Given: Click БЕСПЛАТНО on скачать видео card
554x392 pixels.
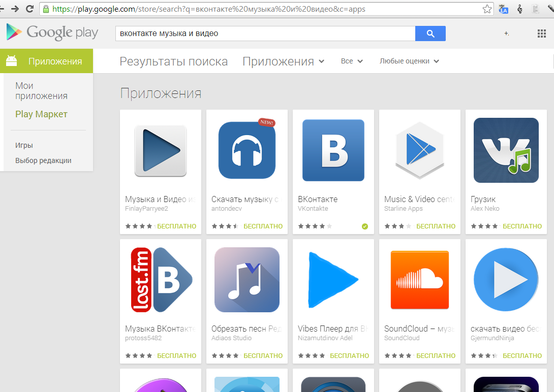Looking at the screenshot, I should [522, 355].
